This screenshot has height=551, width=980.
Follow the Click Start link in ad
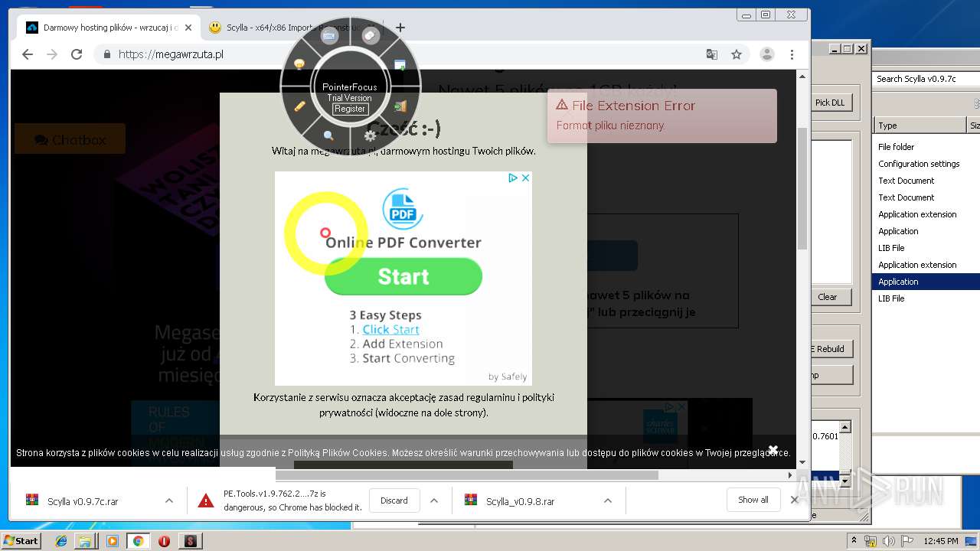390,330
